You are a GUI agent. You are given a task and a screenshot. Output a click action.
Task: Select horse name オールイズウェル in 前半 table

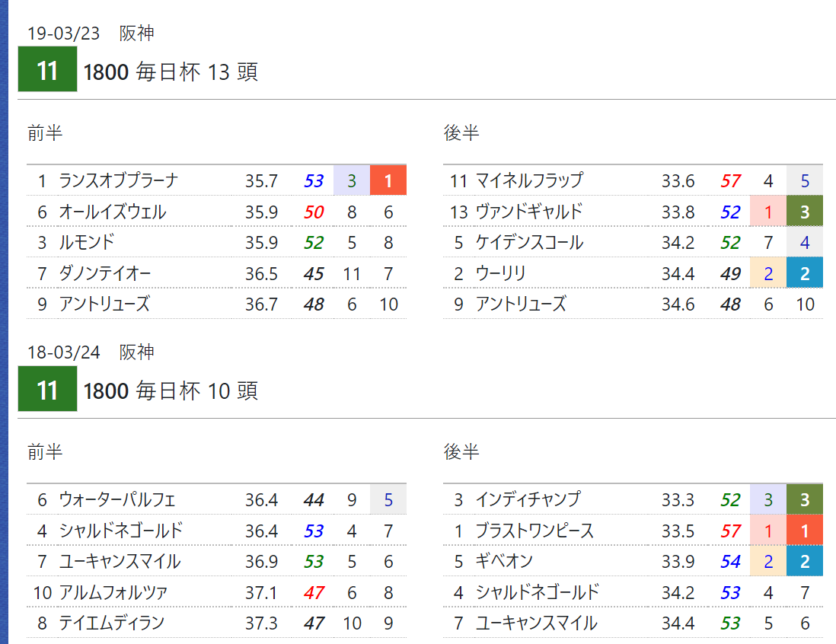click(x=113, y=212)
